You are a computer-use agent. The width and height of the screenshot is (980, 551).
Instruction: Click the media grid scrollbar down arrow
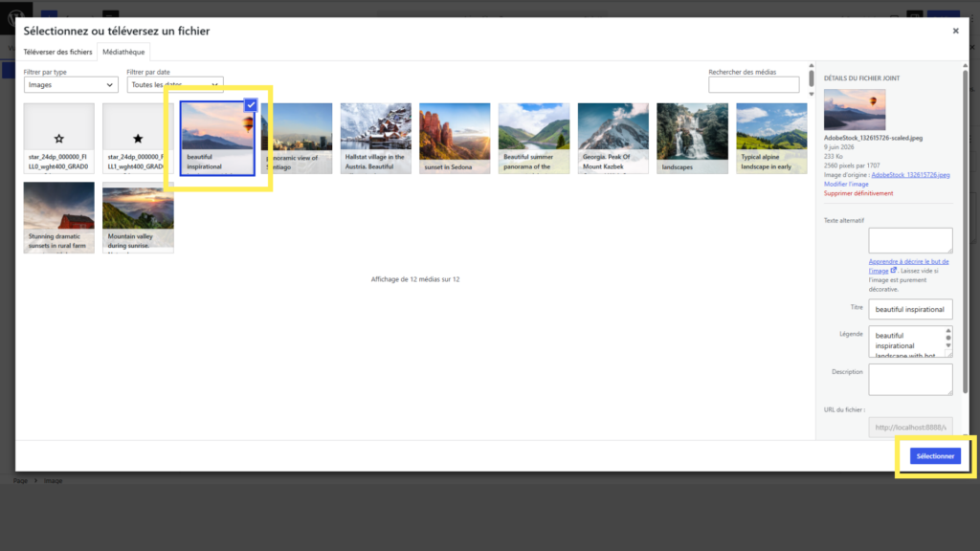[812, 95]
